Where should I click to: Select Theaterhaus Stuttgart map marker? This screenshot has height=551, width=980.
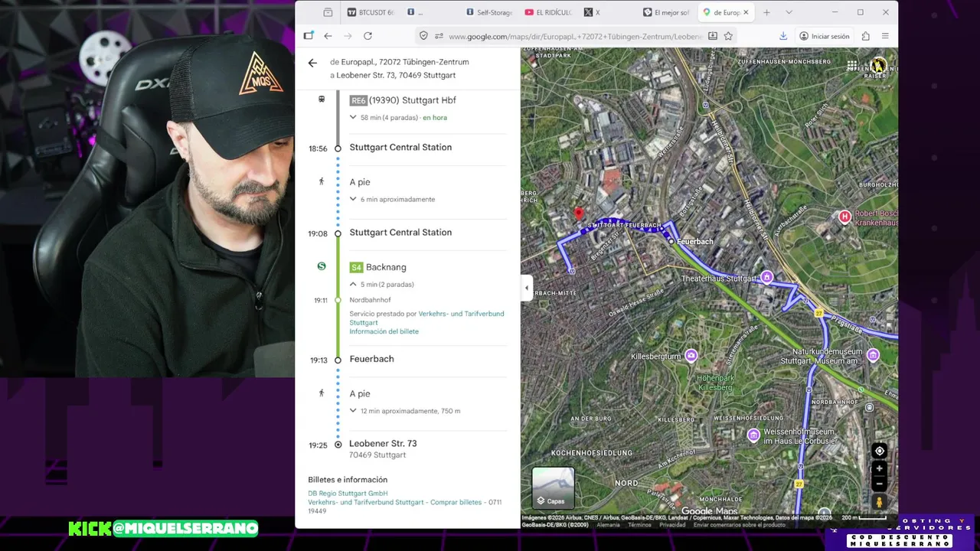[766, 278]
